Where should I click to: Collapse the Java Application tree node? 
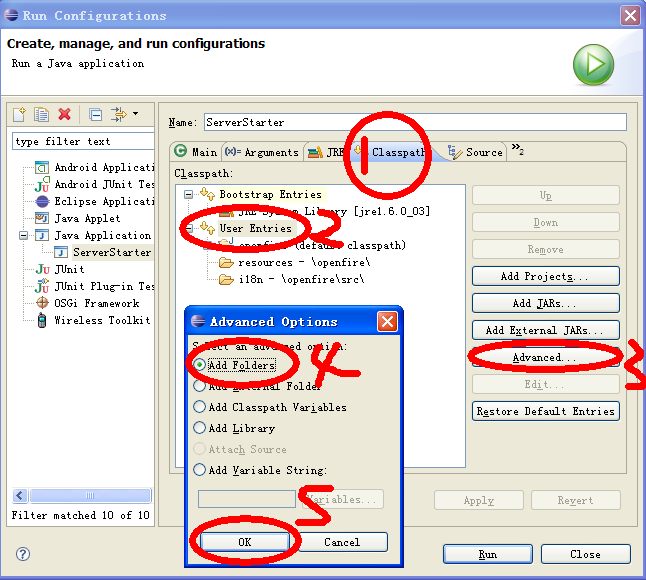23,236
